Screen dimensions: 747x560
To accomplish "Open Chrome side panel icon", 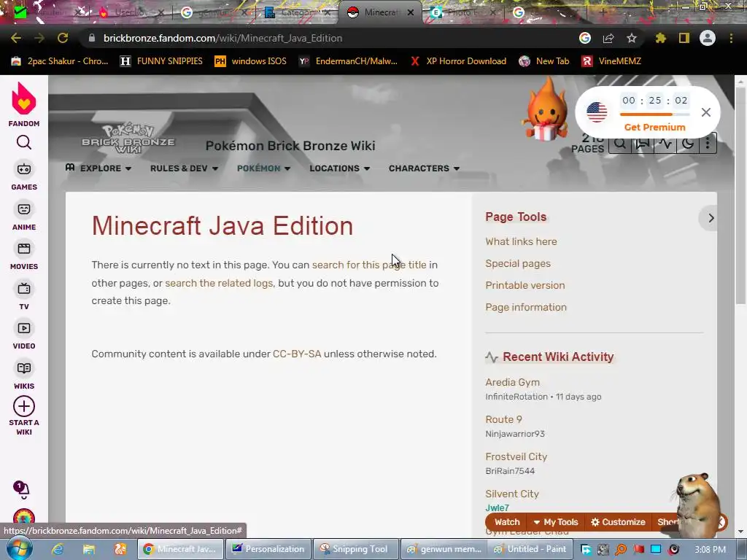I will tap(684, 38).
